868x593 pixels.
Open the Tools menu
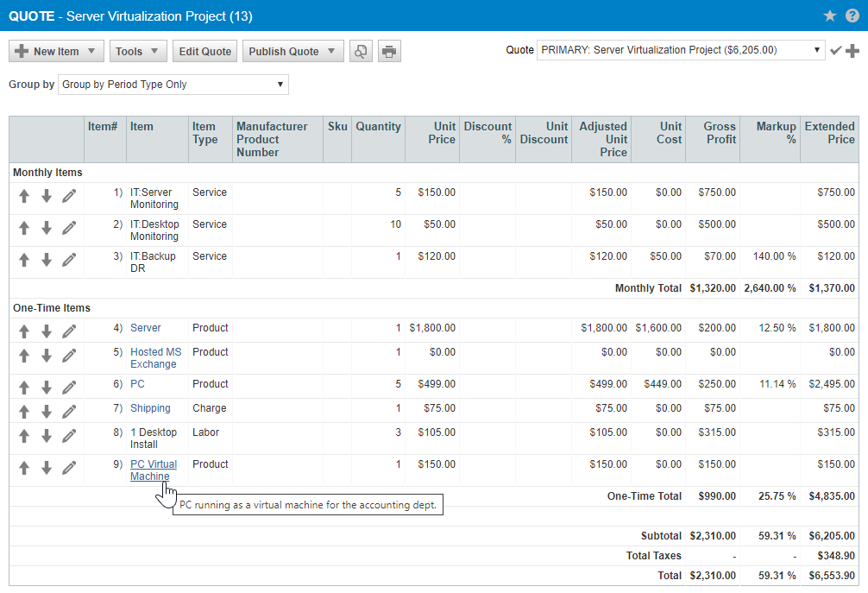click(x=136, y=50)
